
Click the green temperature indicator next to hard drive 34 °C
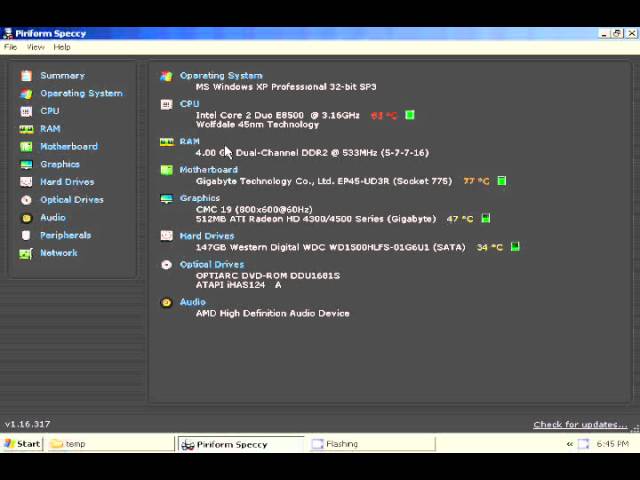tap(515, 247)
